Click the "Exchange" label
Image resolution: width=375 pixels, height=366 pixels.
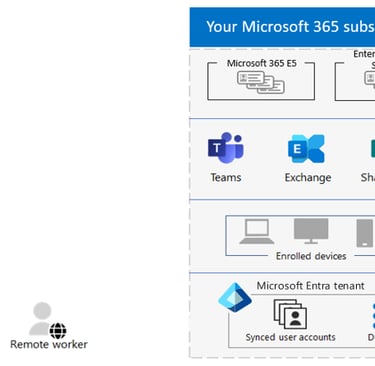308,177
